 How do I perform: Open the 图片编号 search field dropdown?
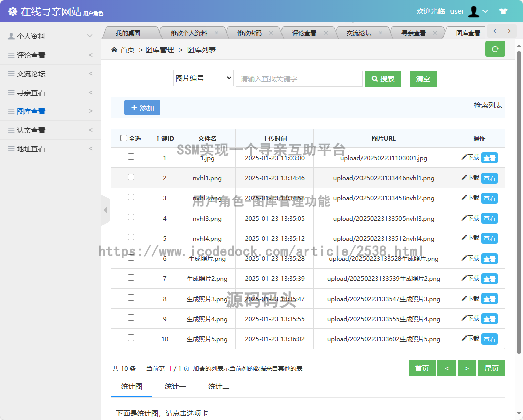click(x=204, y=78)
